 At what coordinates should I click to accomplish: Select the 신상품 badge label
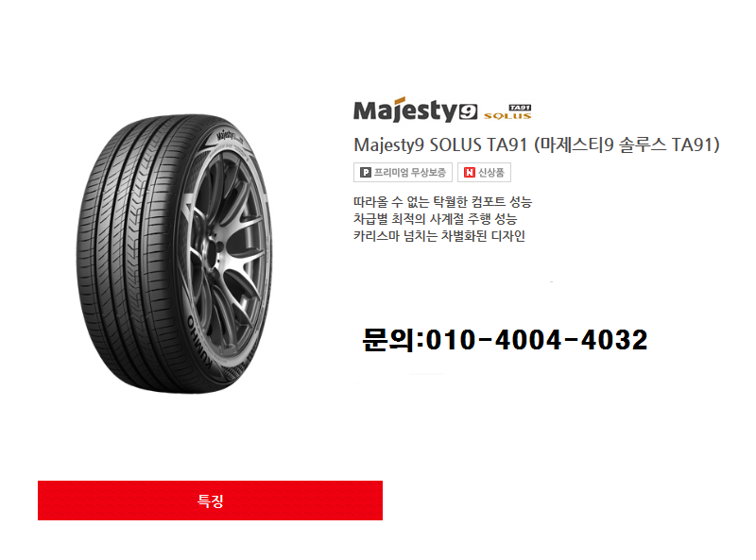[490, 173]
